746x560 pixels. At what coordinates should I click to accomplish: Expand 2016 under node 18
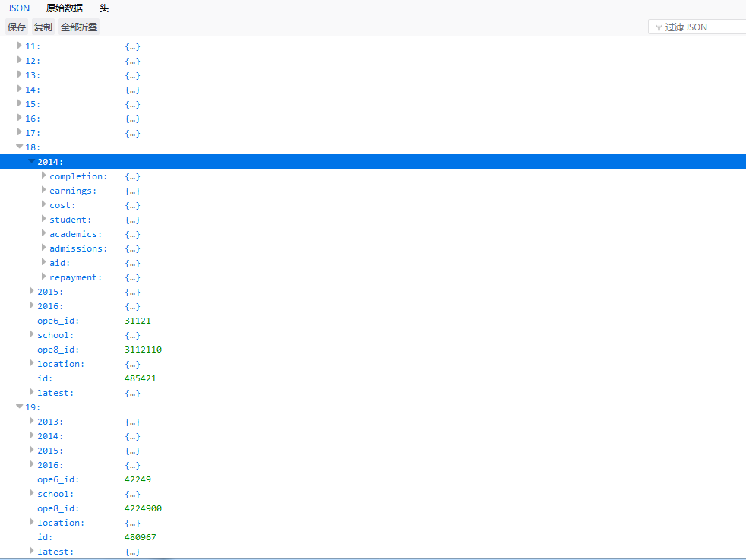coord(31,305)
